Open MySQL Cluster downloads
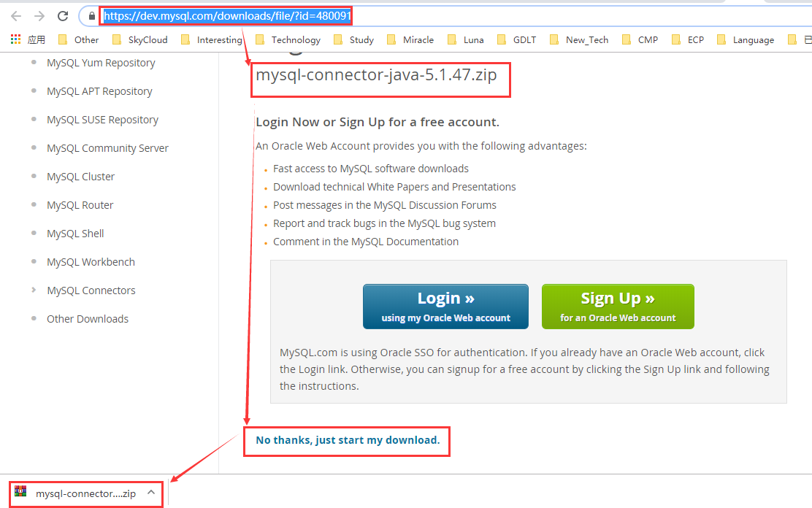This screenshot has width=812, height=508. (81, 177)
